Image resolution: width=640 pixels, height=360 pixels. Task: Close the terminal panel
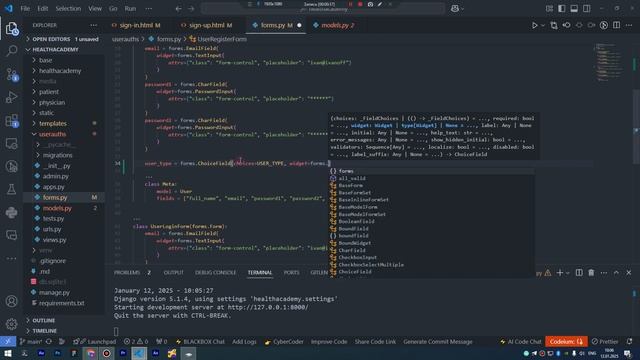pyautogui.click(x=629, y=273)
